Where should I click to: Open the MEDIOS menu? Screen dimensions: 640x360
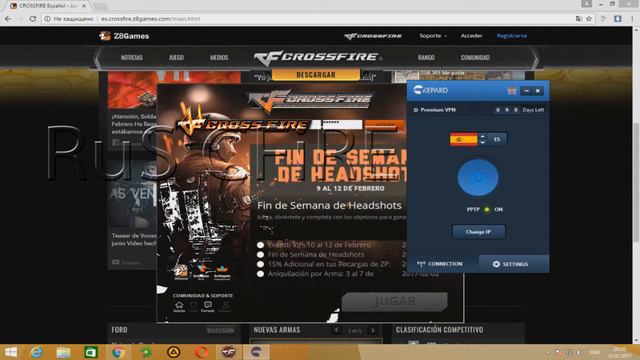[x=219, y=58]
